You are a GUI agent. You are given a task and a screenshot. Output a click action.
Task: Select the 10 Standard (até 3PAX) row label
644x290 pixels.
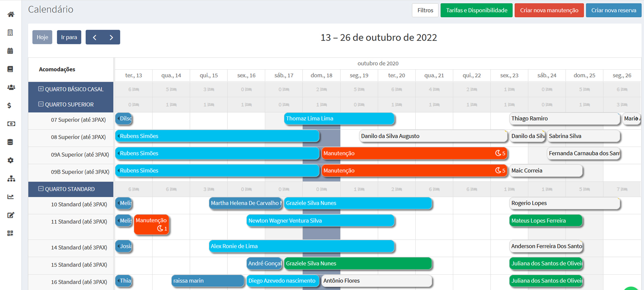[x=79, y=205]
